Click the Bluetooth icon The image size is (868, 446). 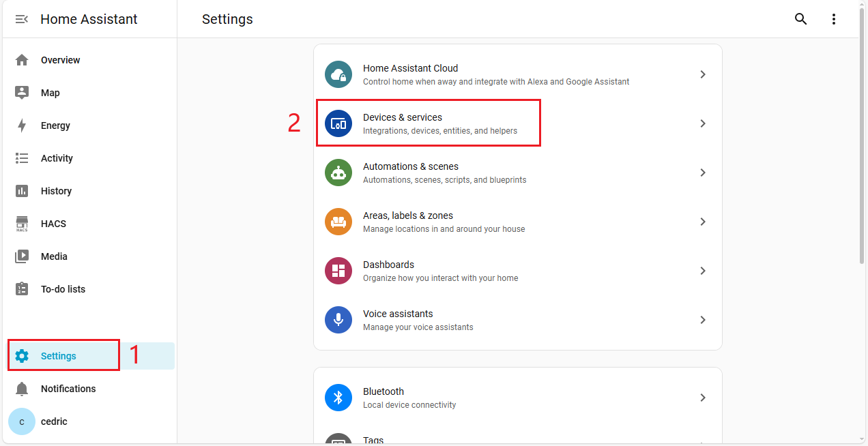[x=338, y=398]
